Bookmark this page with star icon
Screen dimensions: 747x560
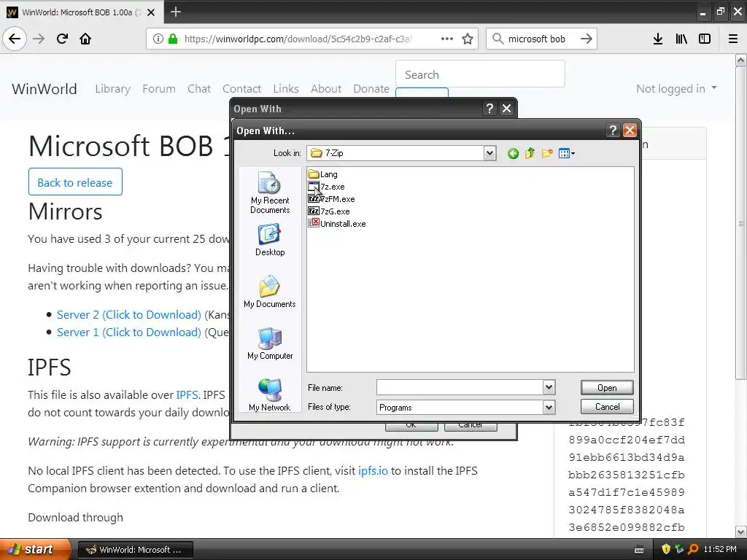(468, 39)
